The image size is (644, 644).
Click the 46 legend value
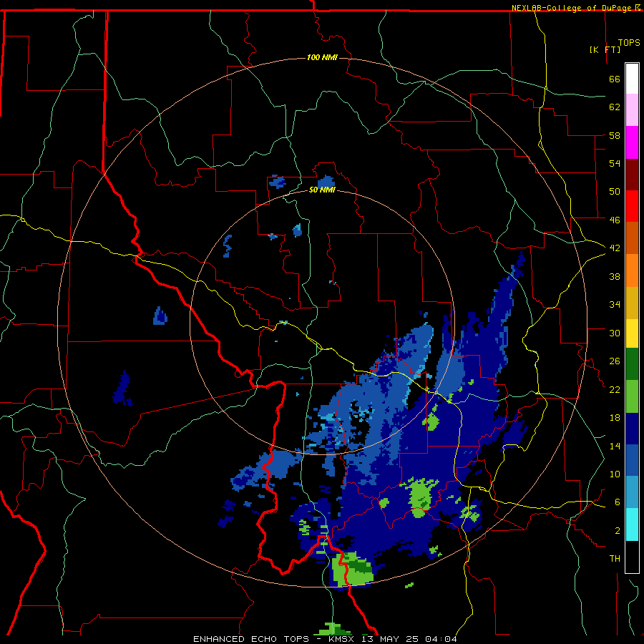615,220
